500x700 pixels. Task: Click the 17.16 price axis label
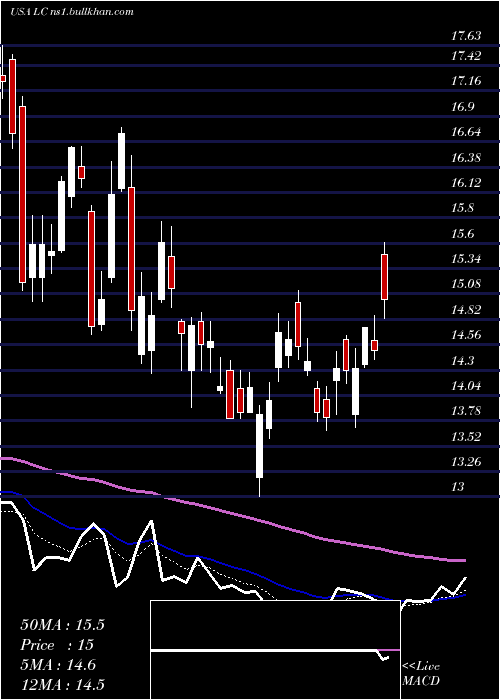466,81
